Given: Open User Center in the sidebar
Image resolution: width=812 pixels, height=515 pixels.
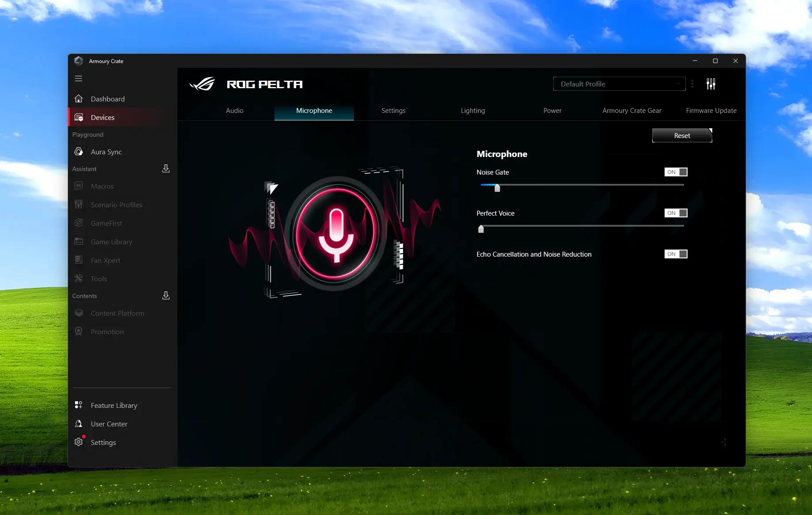Looking at the screenshot, I should click(x=109, y=424).
